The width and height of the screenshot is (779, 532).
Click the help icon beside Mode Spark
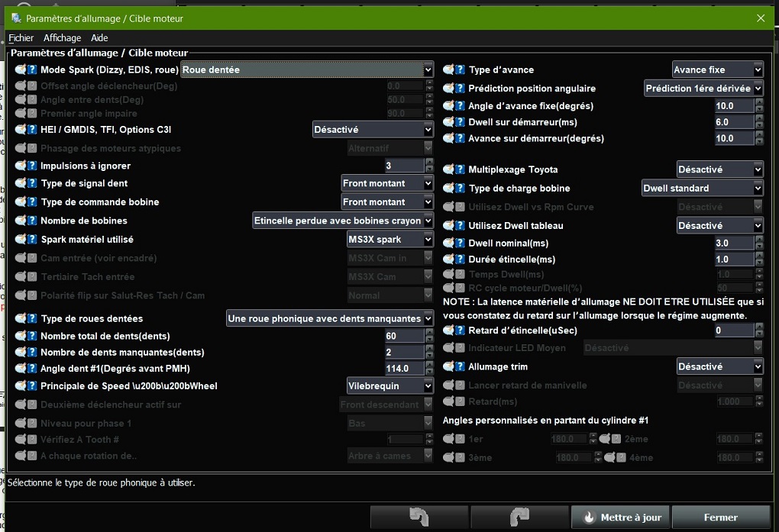click(x=32, y=69)
